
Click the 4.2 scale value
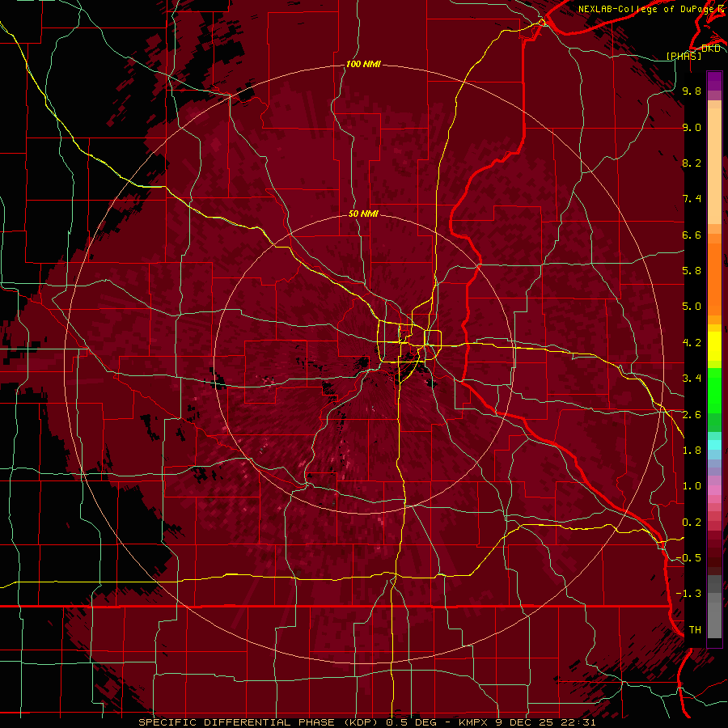[692, 343]
